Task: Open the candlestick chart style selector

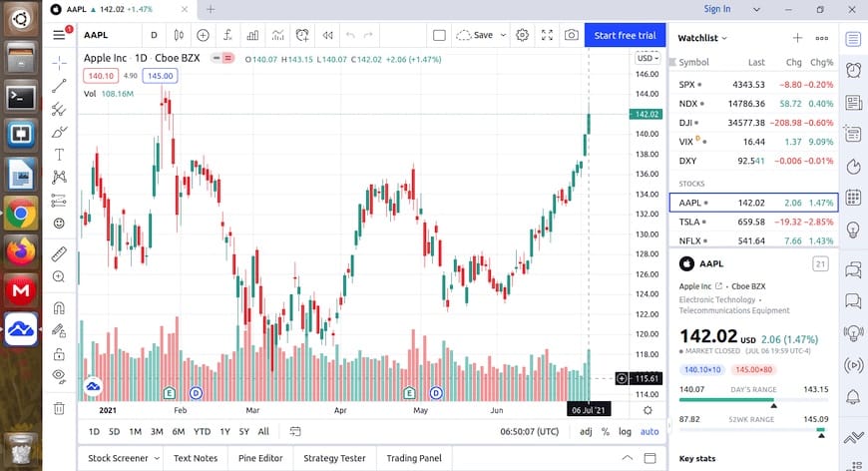Action: point(179,35)
